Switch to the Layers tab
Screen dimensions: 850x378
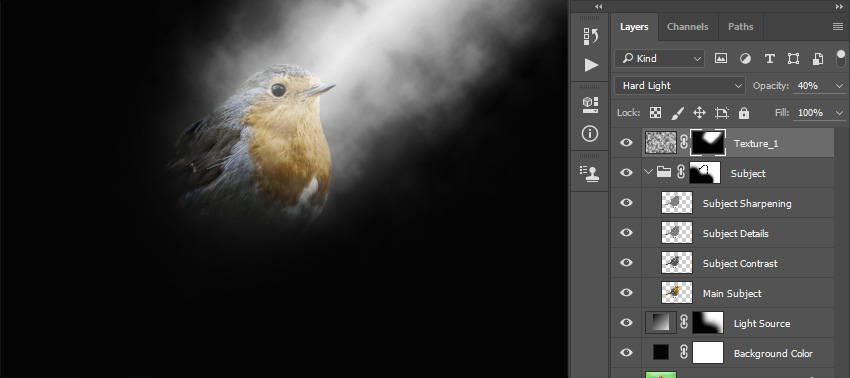(634, 27)
